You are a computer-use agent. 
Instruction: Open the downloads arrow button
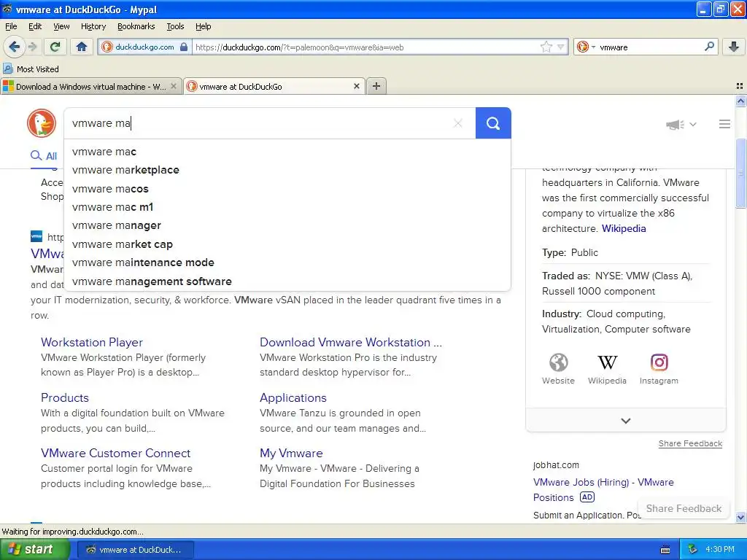click(x=734, y=47)
